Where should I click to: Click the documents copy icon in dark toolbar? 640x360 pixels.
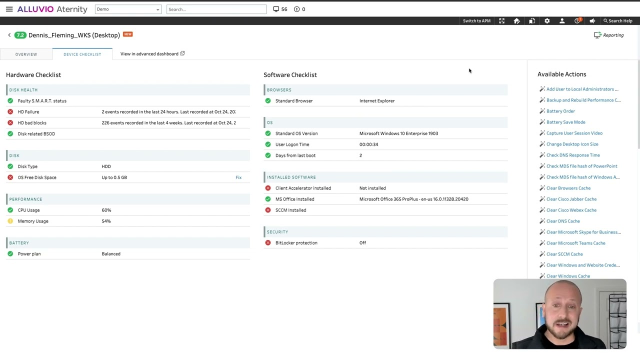532,21
